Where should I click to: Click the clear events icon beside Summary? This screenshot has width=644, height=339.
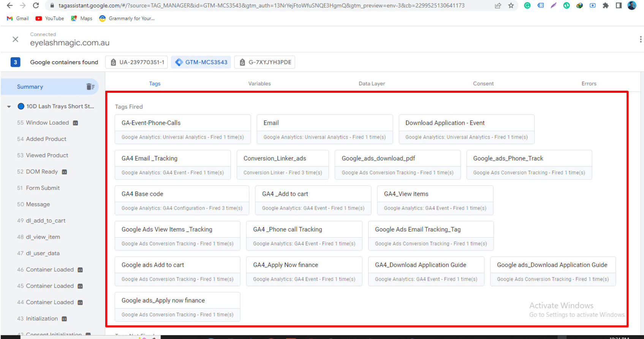[90, 87]
